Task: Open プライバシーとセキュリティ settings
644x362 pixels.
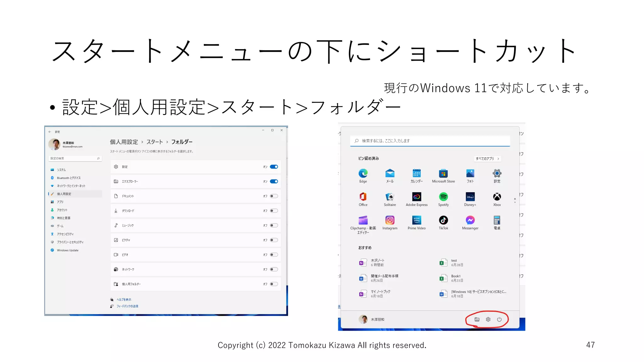Action: click(x=75, y=242)
